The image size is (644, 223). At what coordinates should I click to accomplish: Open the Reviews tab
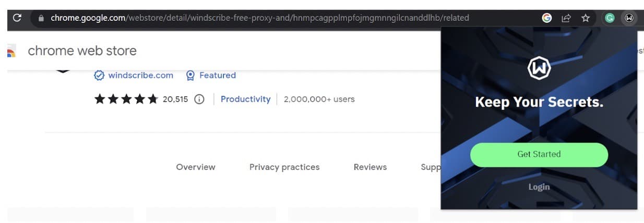click(370, 167)
